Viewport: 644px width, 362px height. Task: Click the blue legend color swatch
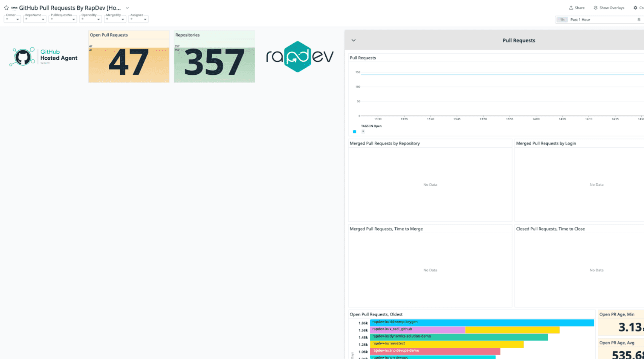355,132
